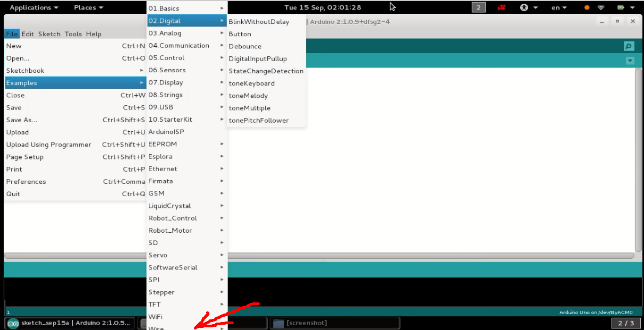Choose Quit in the File menu

click(75, 194)
